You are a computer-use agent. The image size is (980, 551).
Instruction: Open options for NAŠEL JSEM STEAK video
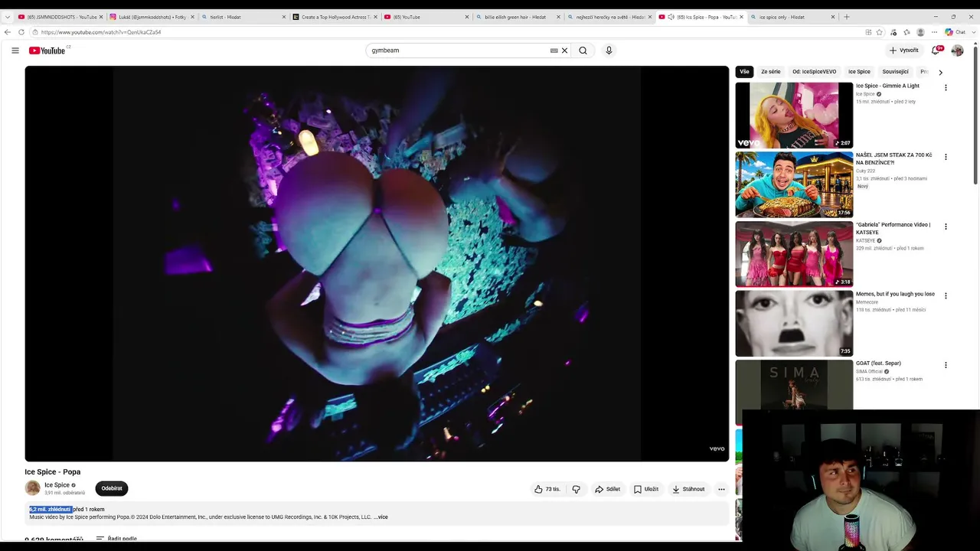(946, 157)
